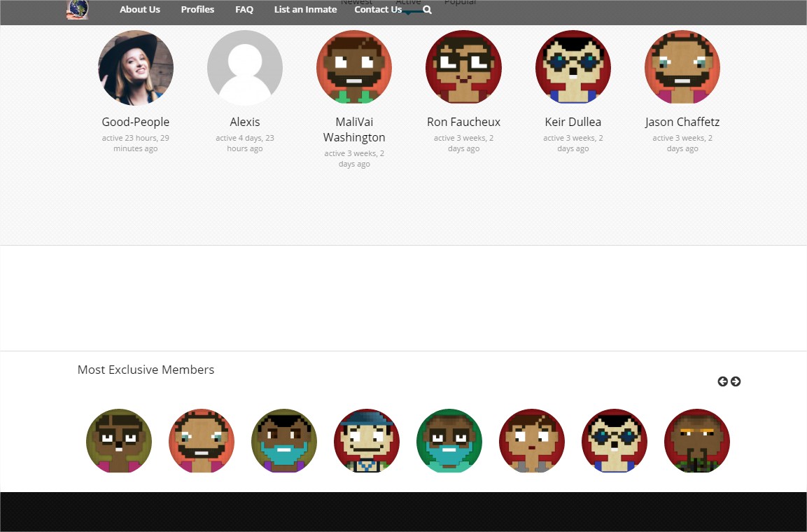Go to previous exclusive members
807x532 pixels.
[x=722, y=381]
